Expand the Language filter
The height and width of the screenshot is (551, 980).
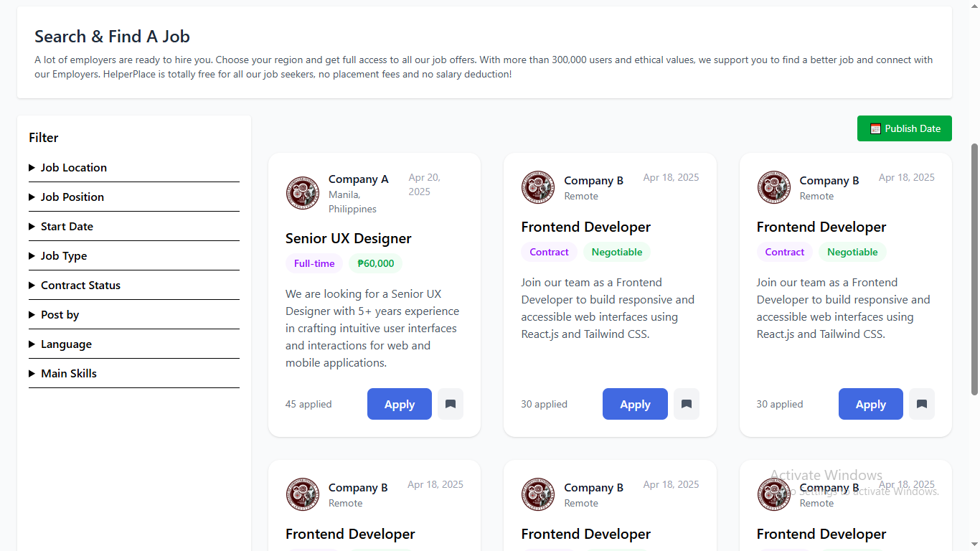click(x=66, y=344)
